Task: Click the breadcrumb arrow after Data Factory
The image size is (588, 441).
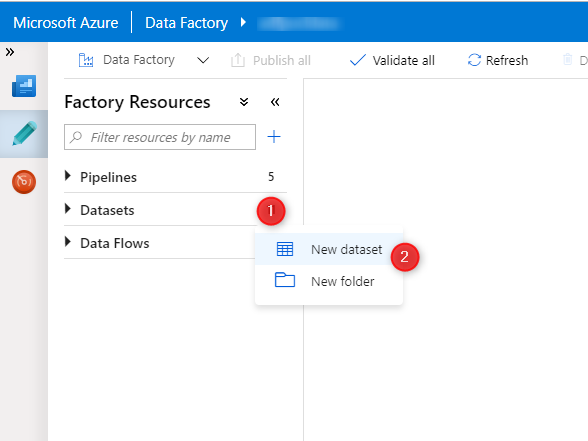Action: (243, 22)
